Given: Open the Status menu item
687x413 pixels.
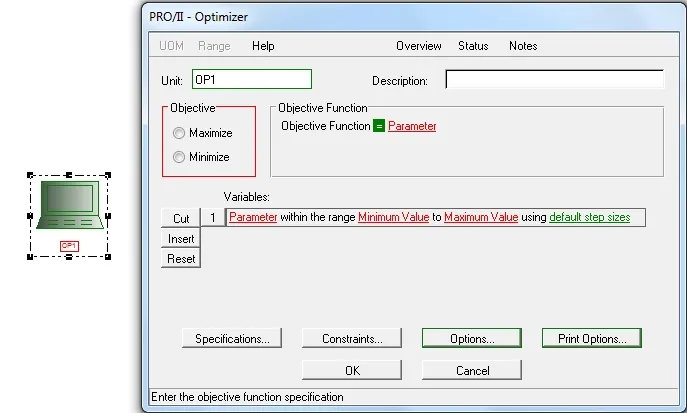Looking at the screenshot, I should point(473,46).
